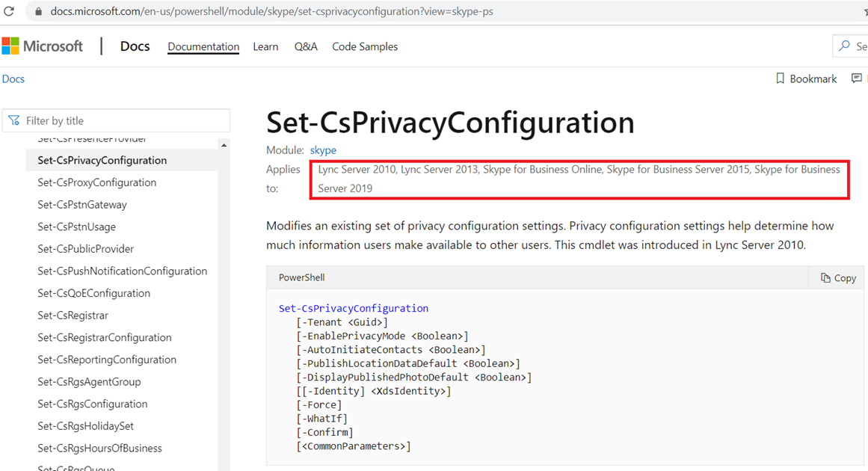
Task: Click the filter funnel icon
Action: click(14, 120)
